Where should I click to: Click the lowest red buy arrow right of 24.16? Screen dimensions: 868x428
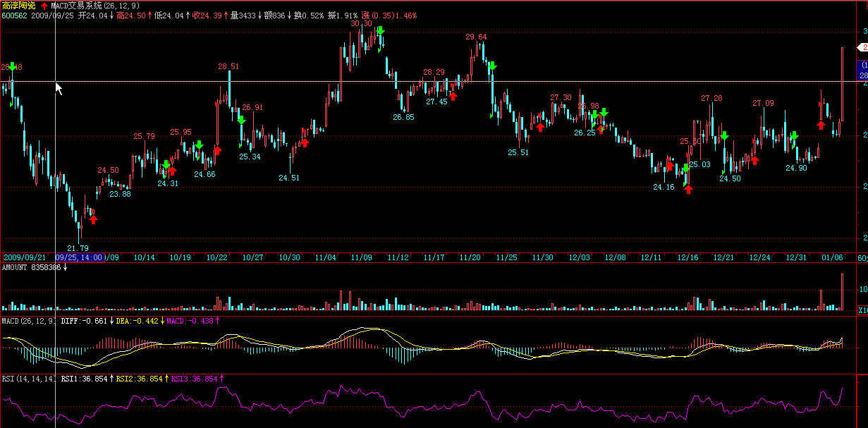pos(688,189)
